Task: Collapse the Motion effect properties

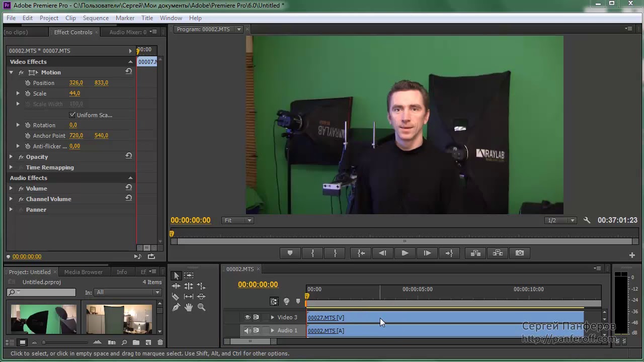Action: click(x=11, y=72)
